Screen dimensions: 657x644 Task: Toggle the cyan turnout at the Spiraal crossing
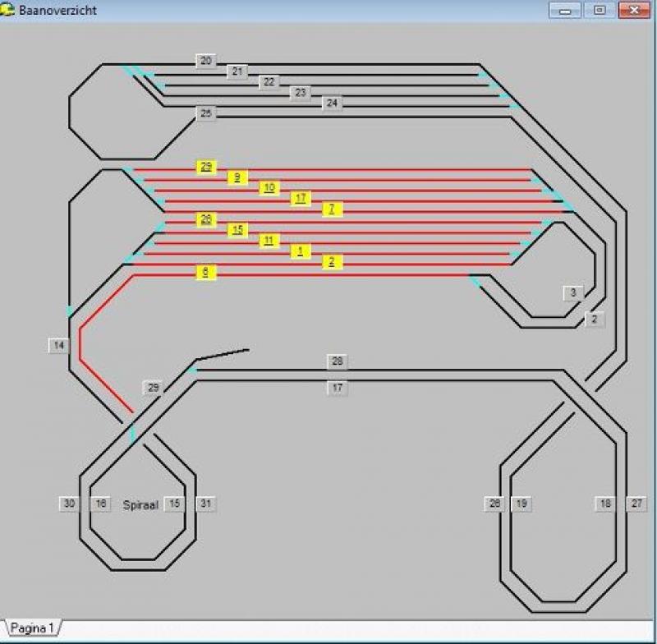tap(132, 434)
